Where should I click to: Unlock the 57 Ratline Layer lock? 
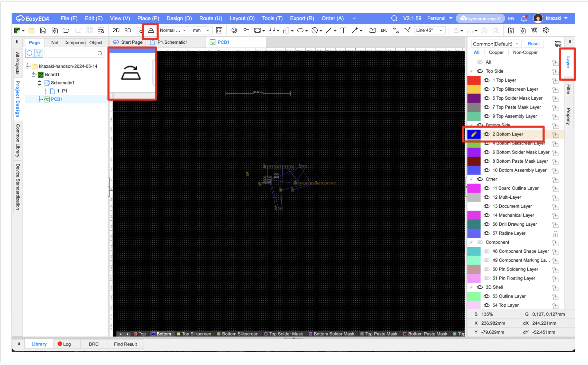tap(555, 234)
